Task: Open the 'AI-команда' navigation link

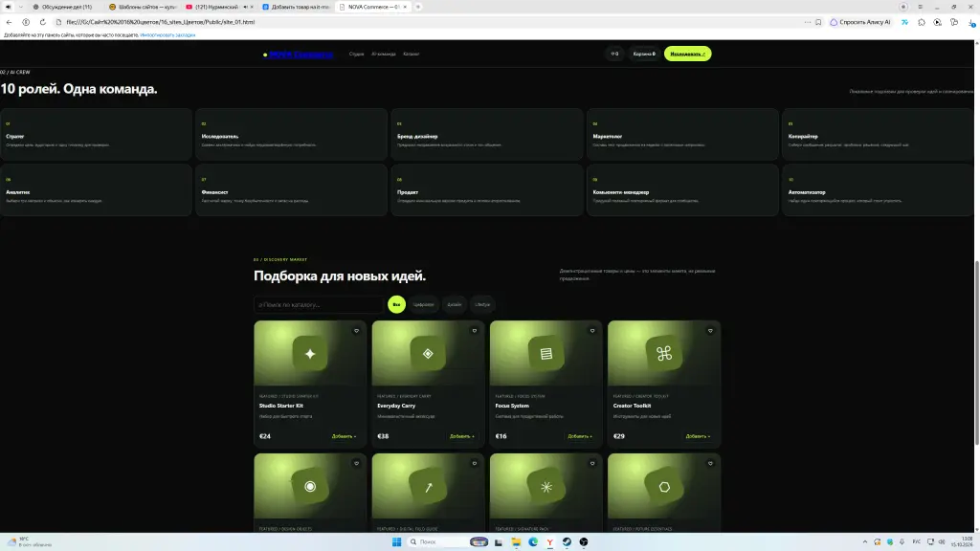Action: (383, 54)
